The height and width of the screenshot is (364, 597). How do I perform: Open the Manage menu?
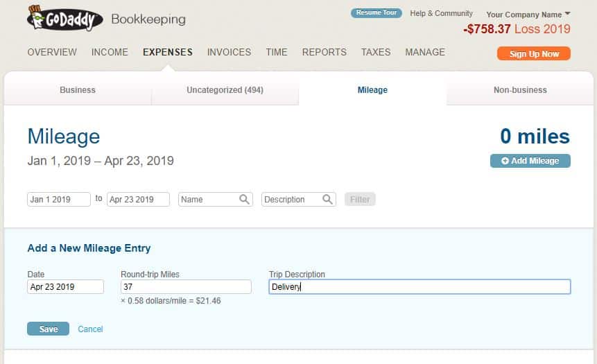(x=425, y=52)
